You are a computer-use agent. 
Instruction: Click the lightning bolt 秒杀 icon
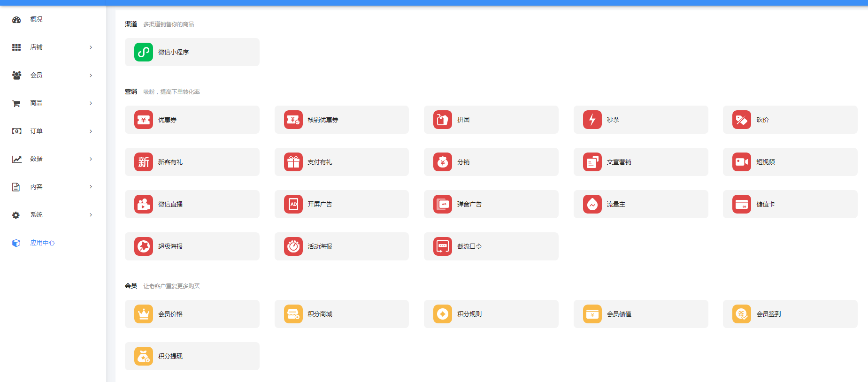tap(592, 120)
